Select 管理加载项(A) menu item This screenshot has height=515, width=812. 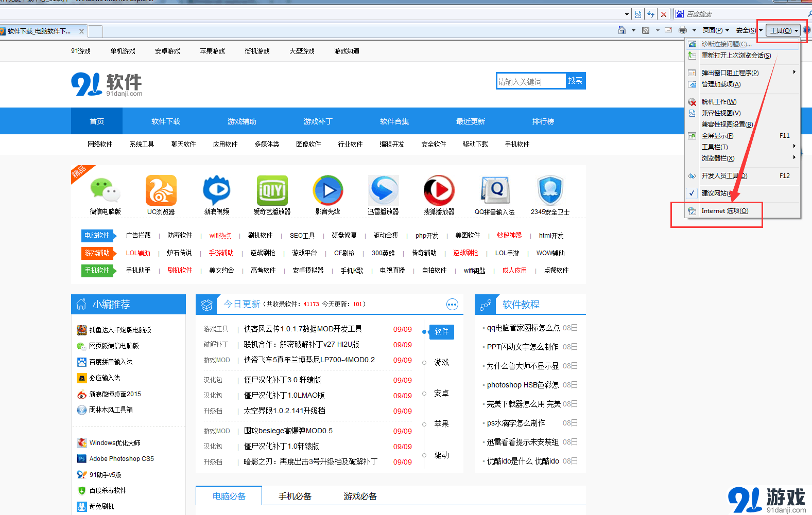point(742,84)
